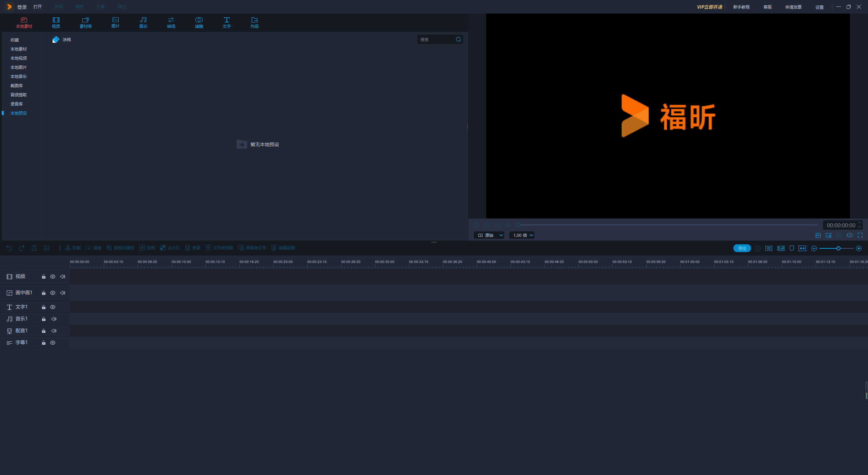The width and height of the screenshot is (868, 475).
Task: Click the track lock settings icon
Action: coord(781,248)
